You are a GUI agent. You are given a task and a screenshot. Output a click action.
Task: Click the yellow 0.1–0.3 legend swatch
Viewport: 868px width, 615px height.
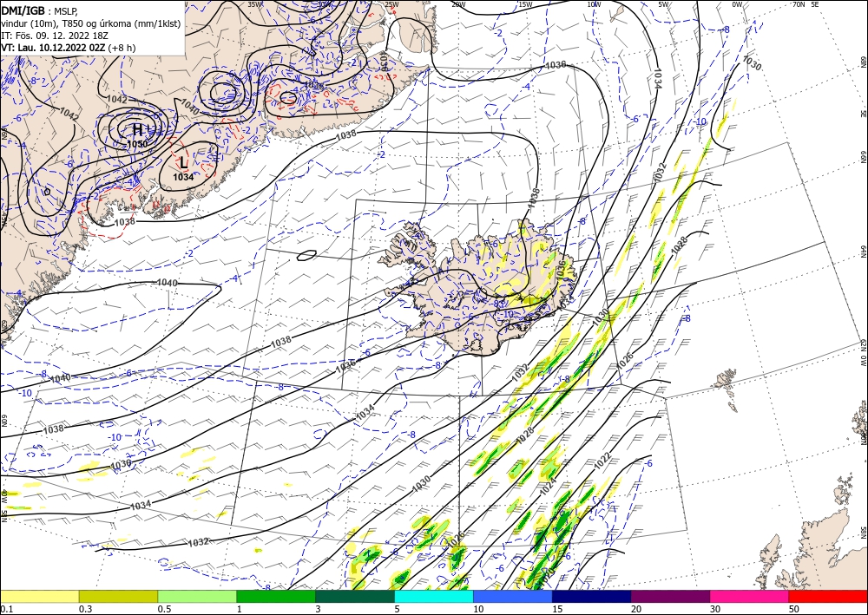[39, 596]
